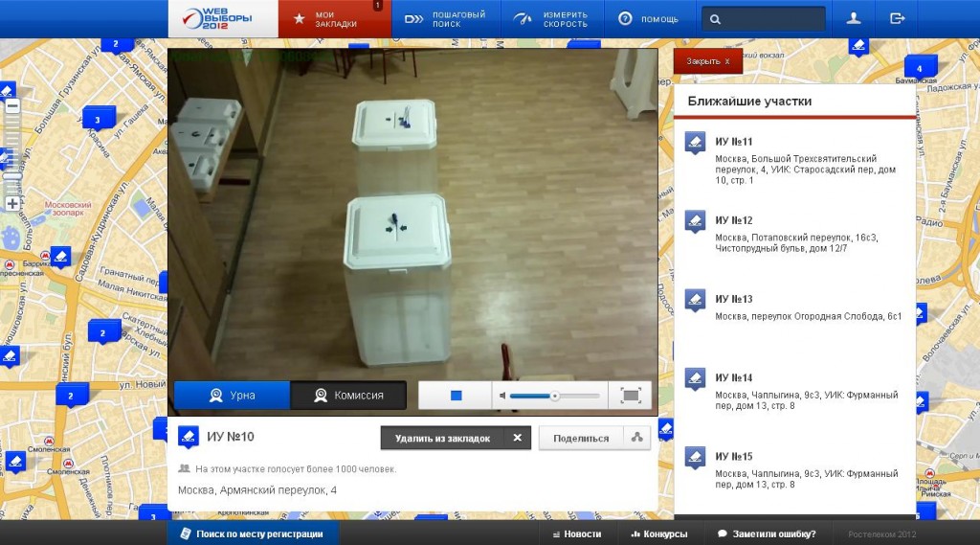Mute the video using the speaker icon
Screen dimensions: 980x545
click(501, 396)
